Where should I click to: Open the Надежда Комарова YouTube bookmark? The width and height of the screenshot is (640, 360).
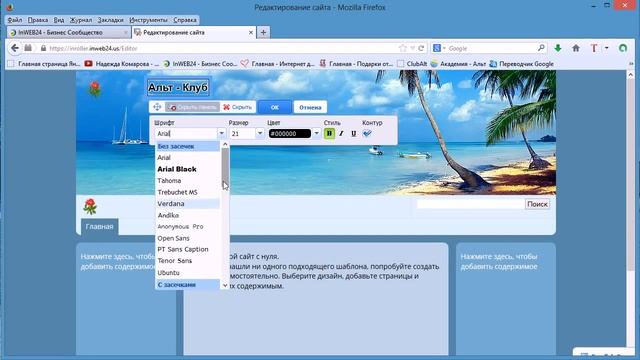pyautogui.click(x=121, y=64)
